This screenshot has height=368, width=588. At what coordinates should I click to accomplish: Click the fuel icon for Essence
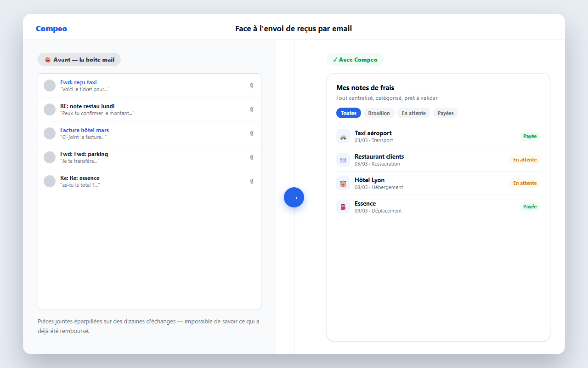coord(343,207)
